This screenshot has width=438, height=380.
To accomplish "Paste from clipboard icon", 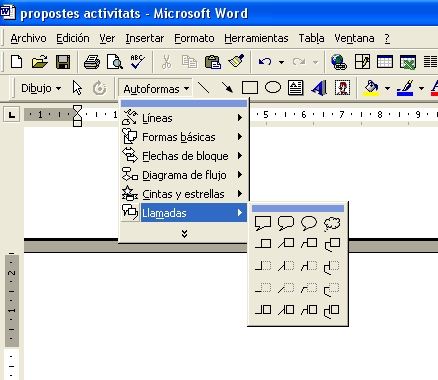I will pos(212,62).
